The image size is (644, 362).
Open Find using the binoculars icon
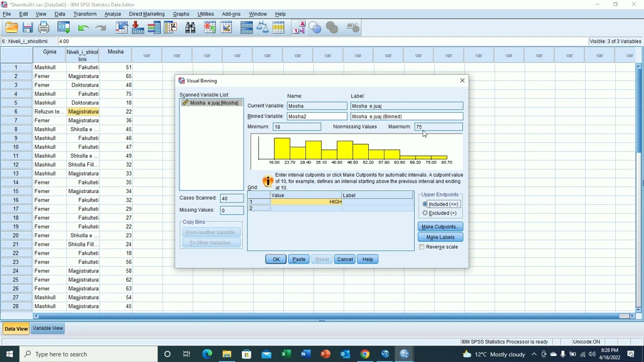(190, 28)
